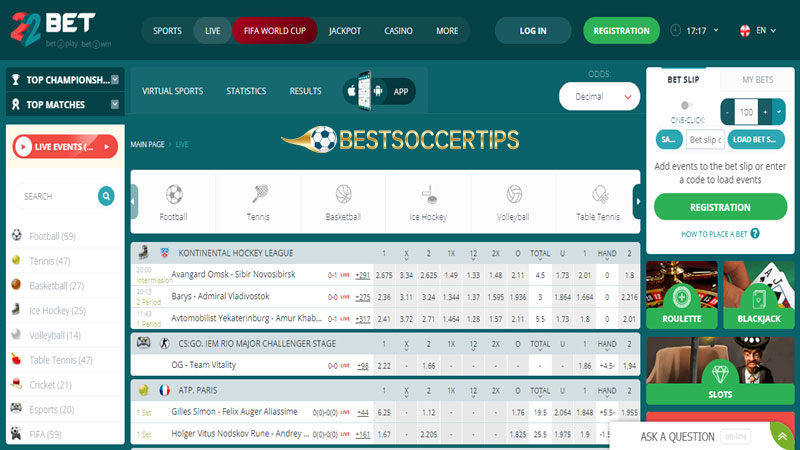Viewport: 800px width, 450px height.
Task: Open the Slots casino thumbnail
Action: [720, 370]
